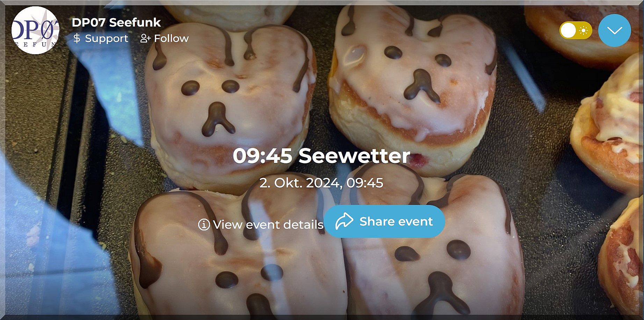Click the blue round menu button at top right

(x=614, y=30)
